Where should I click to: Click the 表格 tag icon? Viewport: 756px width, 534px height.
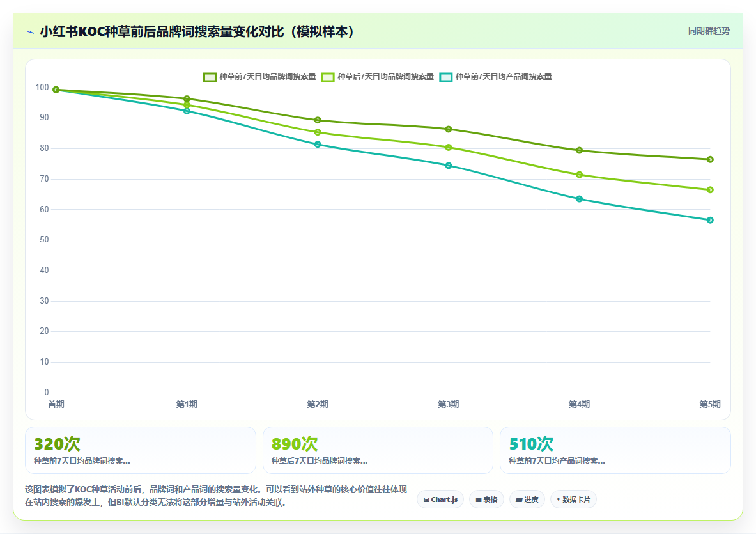click(x=479, y=499)
